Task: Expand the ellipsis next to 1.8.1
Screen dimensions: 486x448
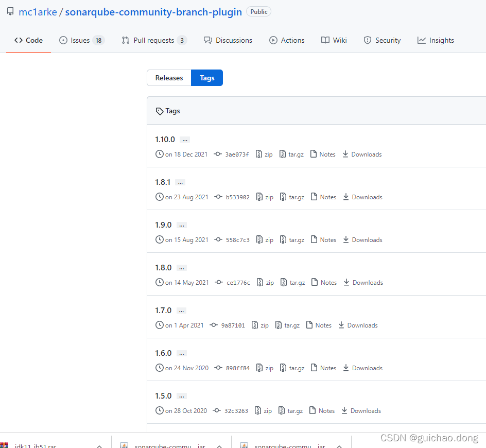Action: [x=180, y=183]
